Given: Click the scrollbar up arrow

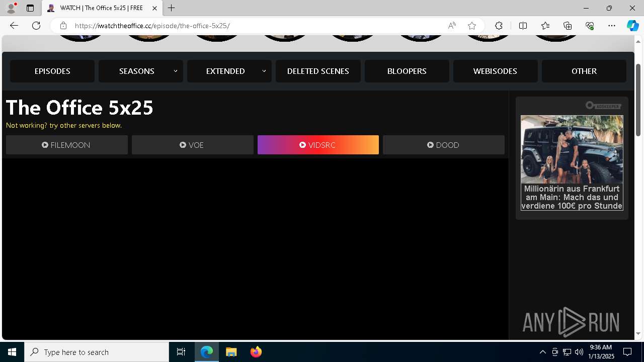Looking at the screenshot, I should (638, 41).
